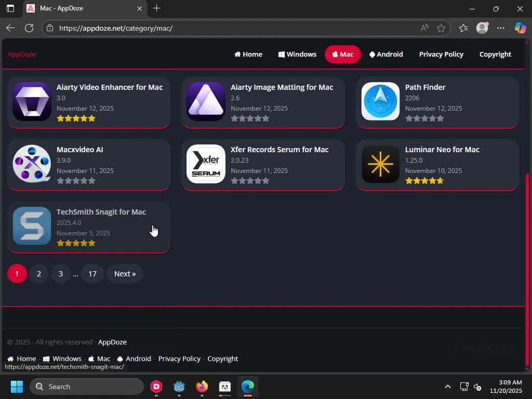Open the Path Finder title link
The width and height of the screenshot is (532, 399).
(x=425, y=87)
